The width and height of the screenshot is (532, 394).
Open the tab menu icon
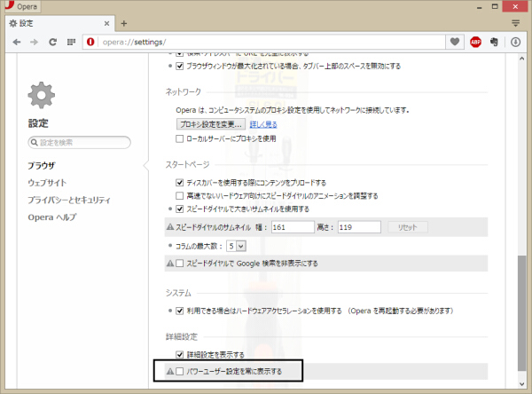(x=516, y=23)
